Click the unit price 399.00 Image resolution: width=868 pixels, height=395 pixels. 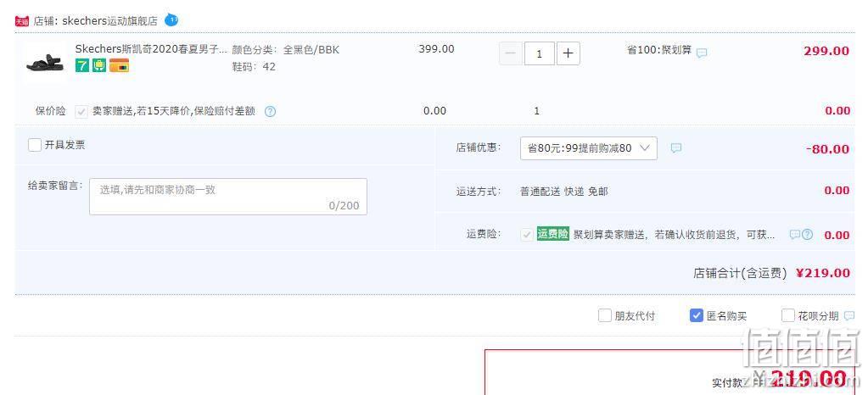point(436,49)
